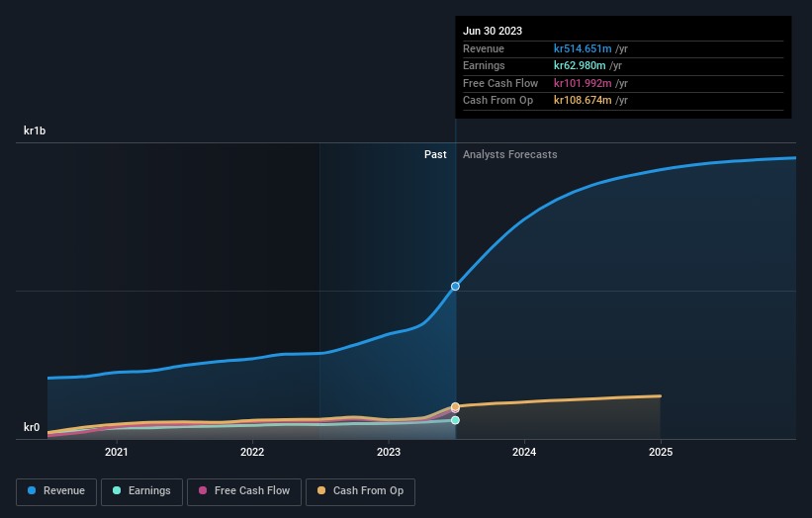Click the Jun 30 2023 tooltip date
Screen dimensions: 812x518
[493, 31]
